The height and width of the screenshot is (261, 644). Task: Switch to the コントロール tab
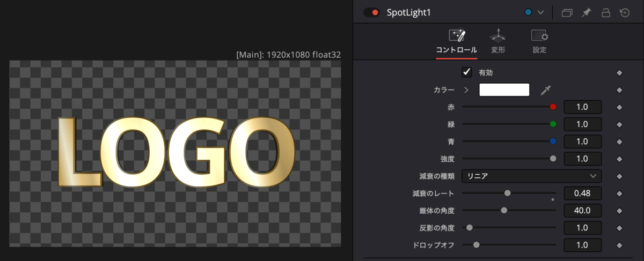456,42
